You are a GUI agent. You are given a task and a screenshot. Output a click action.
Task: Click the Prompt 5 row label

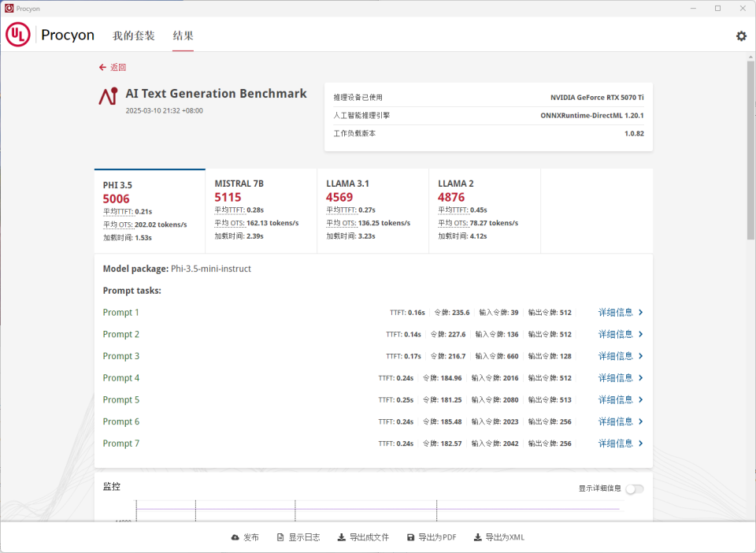pos(121,399)
